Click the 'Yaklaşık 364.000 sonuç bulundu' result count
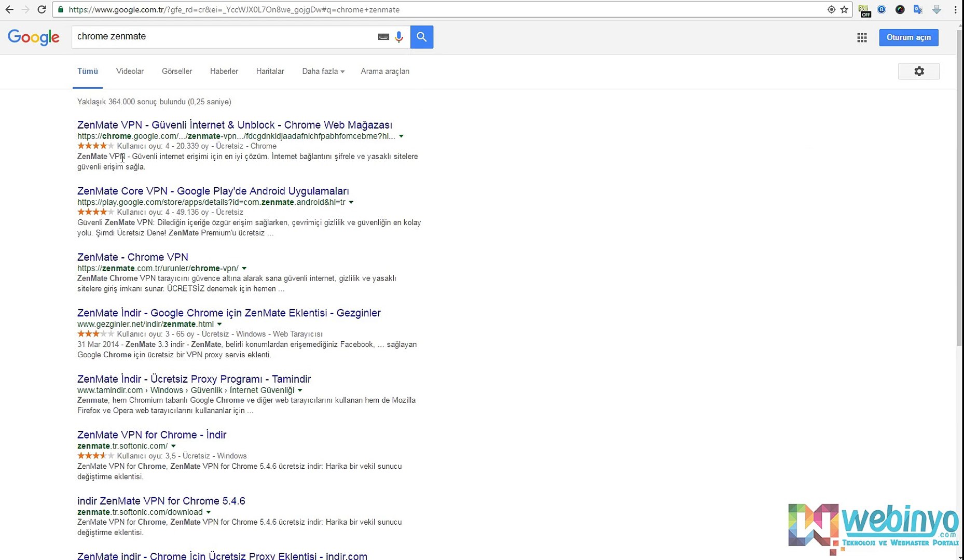The image size is (964, 560). click(154, 102)
